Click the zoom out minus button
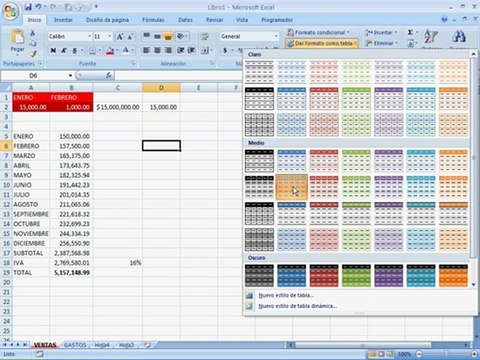480x360 pixels. click(x=419, y=354)
